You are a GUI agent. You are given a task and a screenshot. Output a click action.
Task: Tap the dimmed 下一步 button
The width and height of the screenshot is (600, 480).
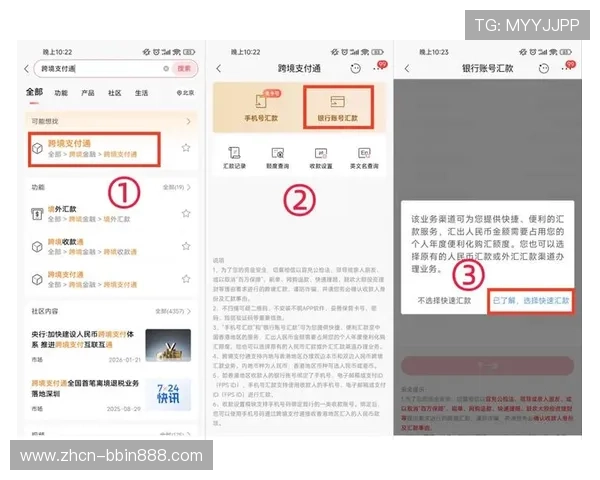point(488,366)
